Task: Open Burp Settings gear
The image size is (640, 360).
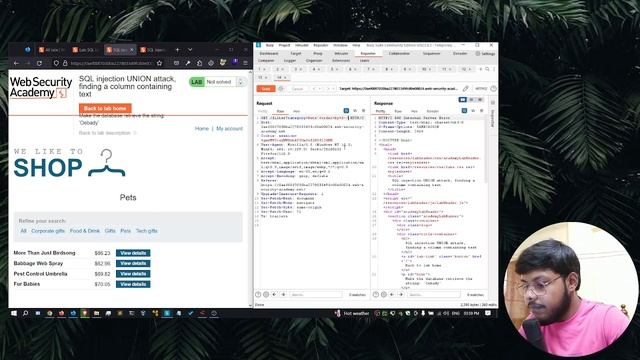Action: (x=485, y=53)
